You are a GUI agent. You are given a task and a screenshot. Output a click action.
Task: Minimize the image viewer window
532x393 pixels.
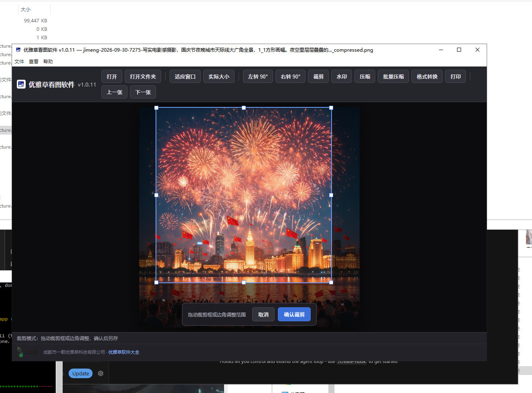click(441, 50)
